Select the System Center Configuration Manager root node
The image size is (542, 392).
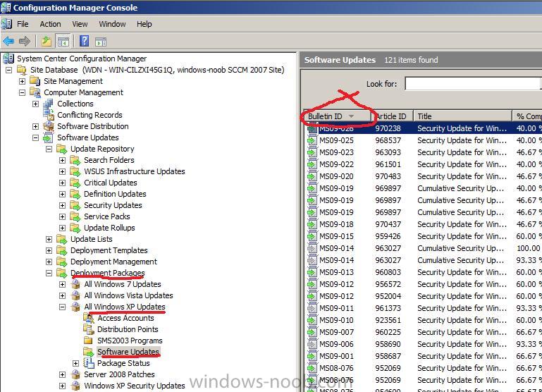[x=82, y=59]
